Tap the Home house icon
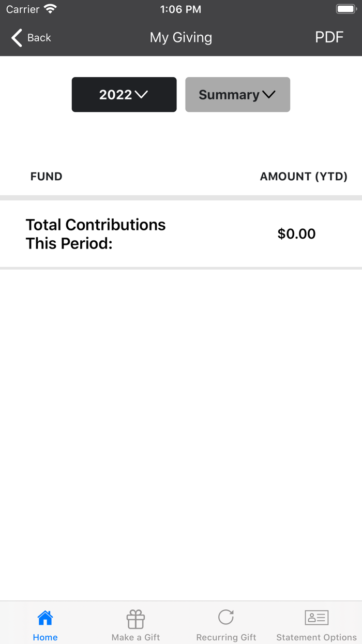This screenshot has width=362, height=644. pos(45,618)
